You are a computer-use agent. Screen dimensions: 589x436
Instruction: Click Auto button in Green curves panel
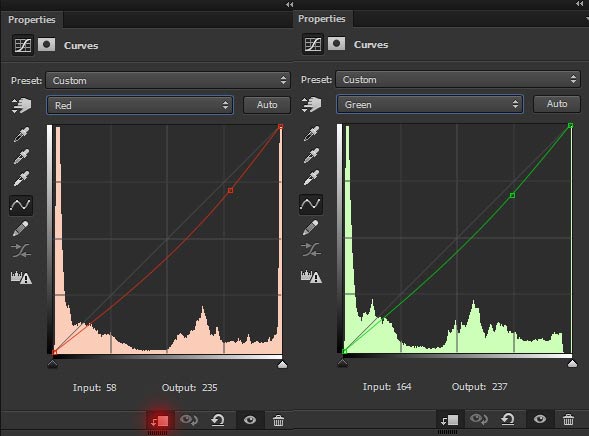point(557,104)
